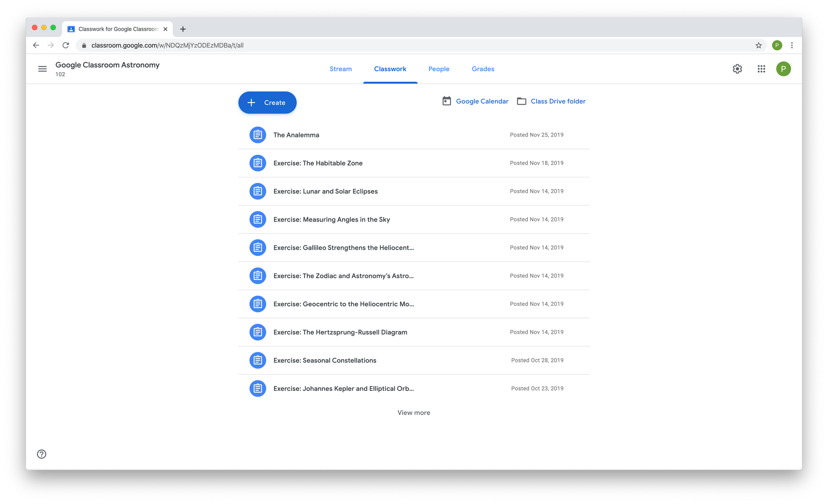828x504 pixels.
Task: Click the Google Calendar icon
Action: coord(446,101)
